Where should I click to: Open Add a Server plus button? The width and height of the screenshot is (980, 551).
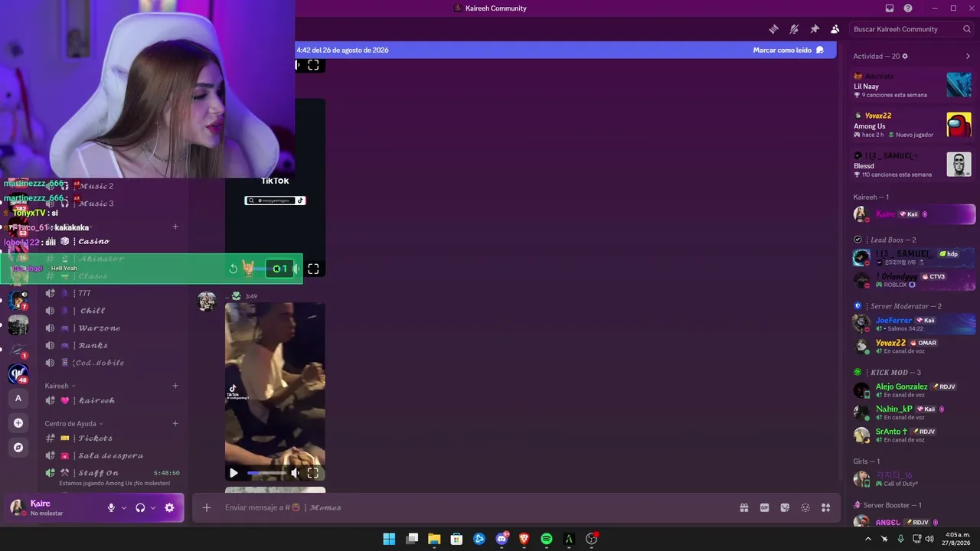tap(18, 422)
